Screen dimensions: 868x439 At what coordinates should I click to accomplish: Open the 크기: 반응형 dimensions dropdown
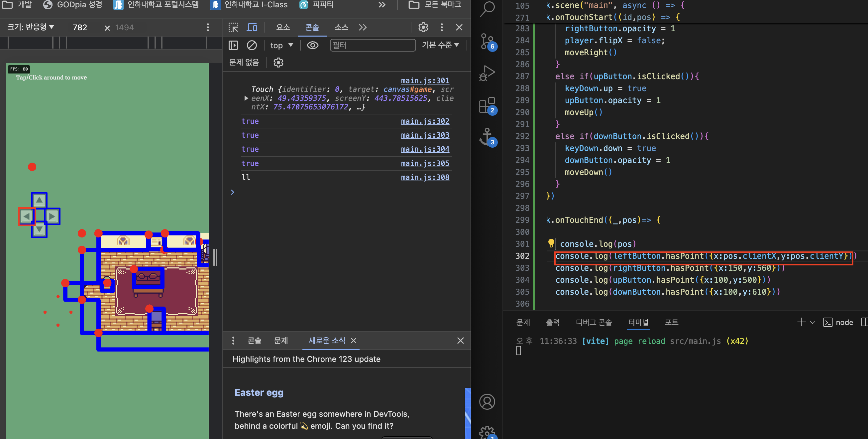click(x=31, y=27)
